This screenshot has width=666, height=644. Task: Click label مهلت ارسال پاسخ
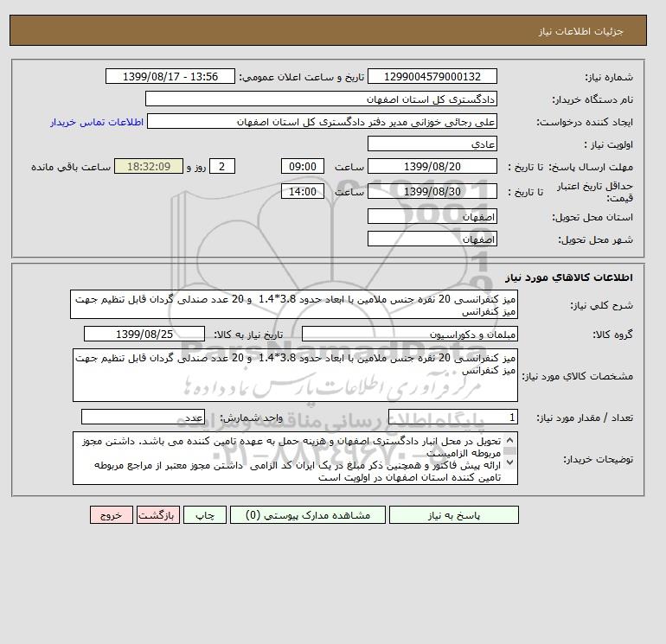592,167
